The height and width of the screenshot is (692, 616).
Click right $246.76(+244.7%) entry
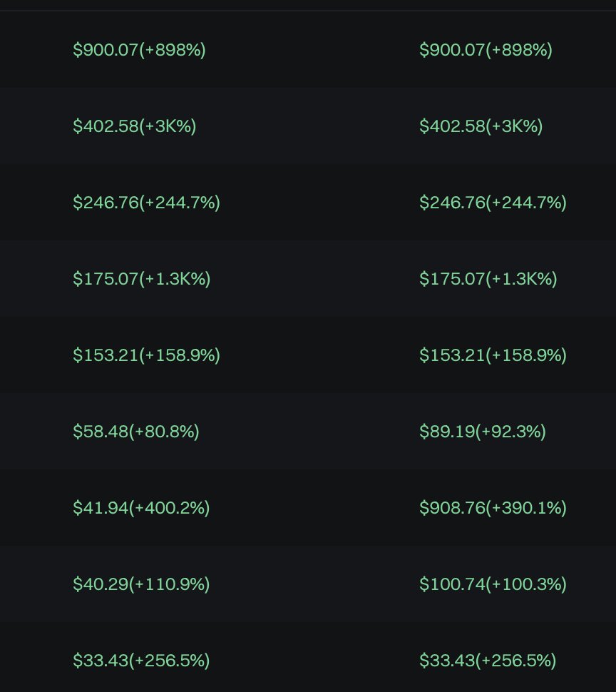click(493, 202)
